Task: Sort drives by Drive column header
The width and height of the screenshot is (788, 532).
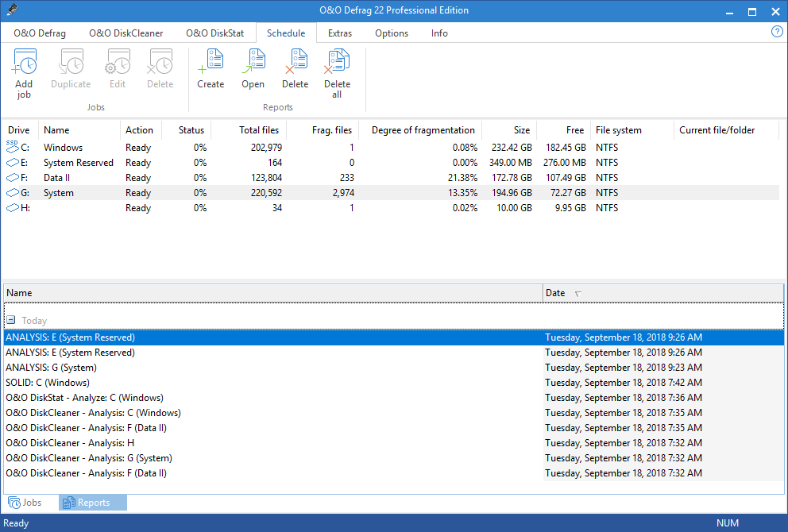Action: 19,130
